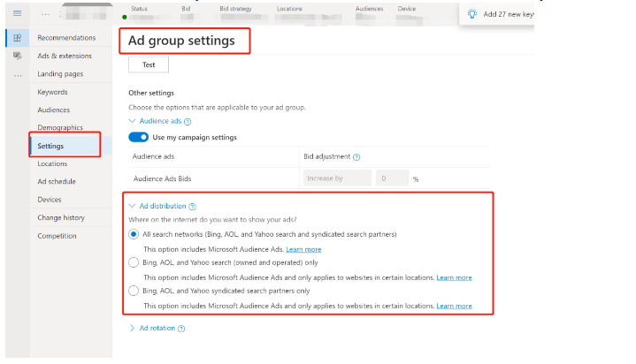
Task: Collapse the Audience ads section
Action: click(133, 121)
